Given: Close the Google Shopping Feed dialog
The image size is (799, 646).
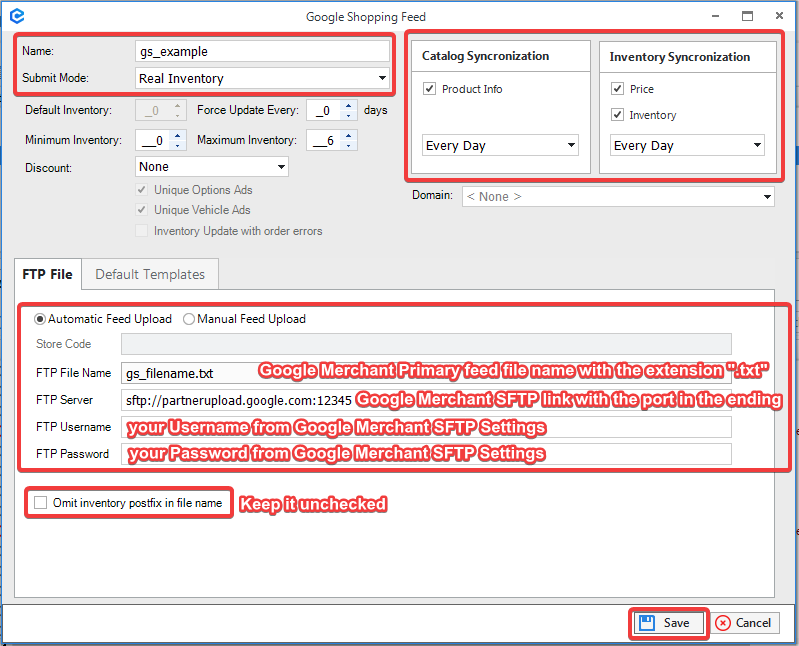Looking at the screenshot, I should coord(779,16).
